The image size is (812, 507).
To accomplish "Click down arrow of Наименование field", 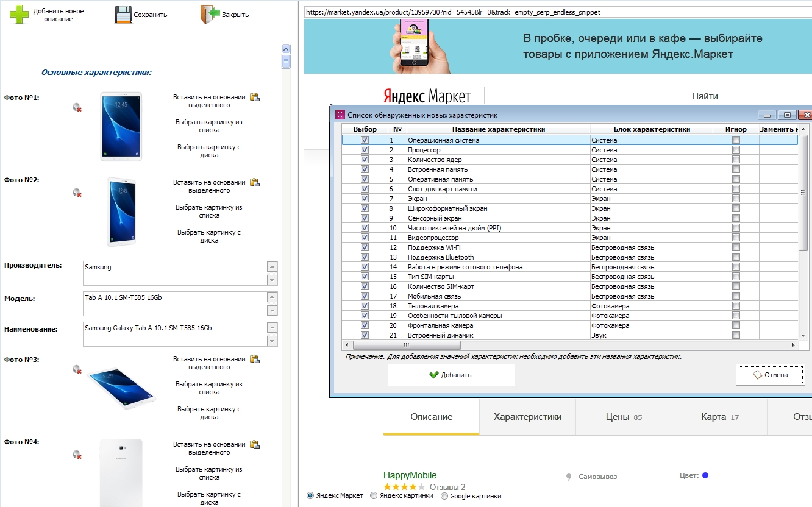I will click(x=272, y=341).
